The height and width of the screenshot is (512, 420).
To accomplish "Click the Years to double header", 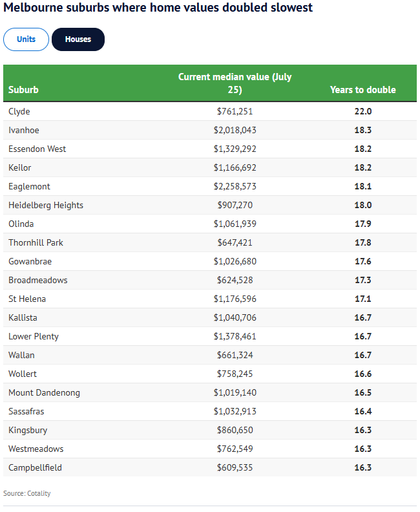I will (x=362, y=90).
